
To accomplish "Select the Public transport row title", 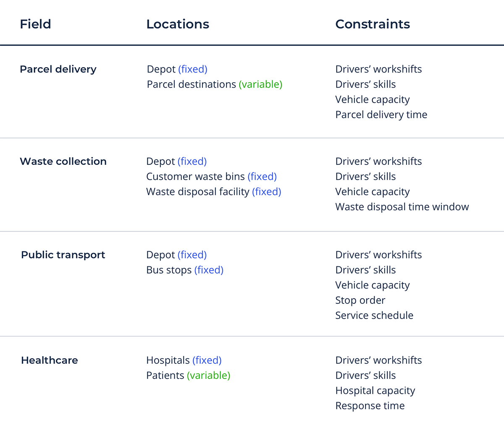I will click(x=63, y=255).
